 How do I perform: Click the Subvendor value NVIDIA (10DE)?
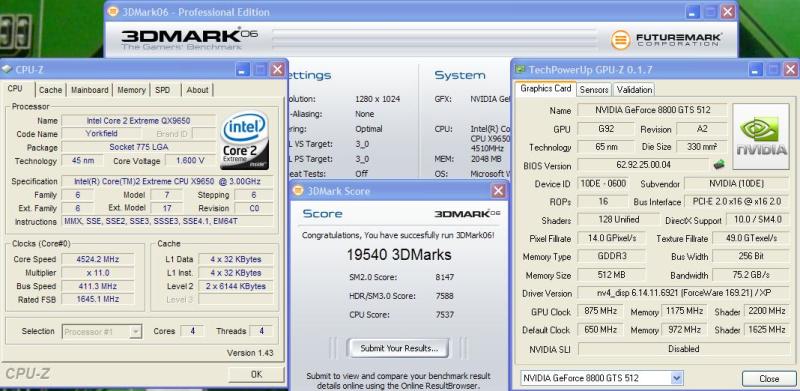click(x=737, y=183)
